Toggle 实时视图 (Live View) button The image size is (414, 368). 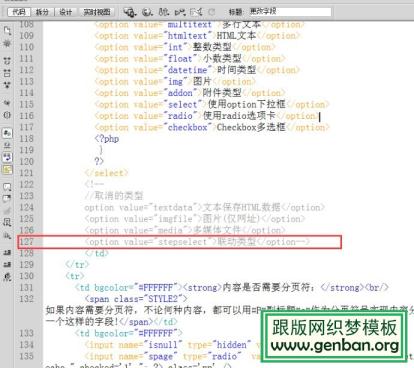[x=97, y=12]
